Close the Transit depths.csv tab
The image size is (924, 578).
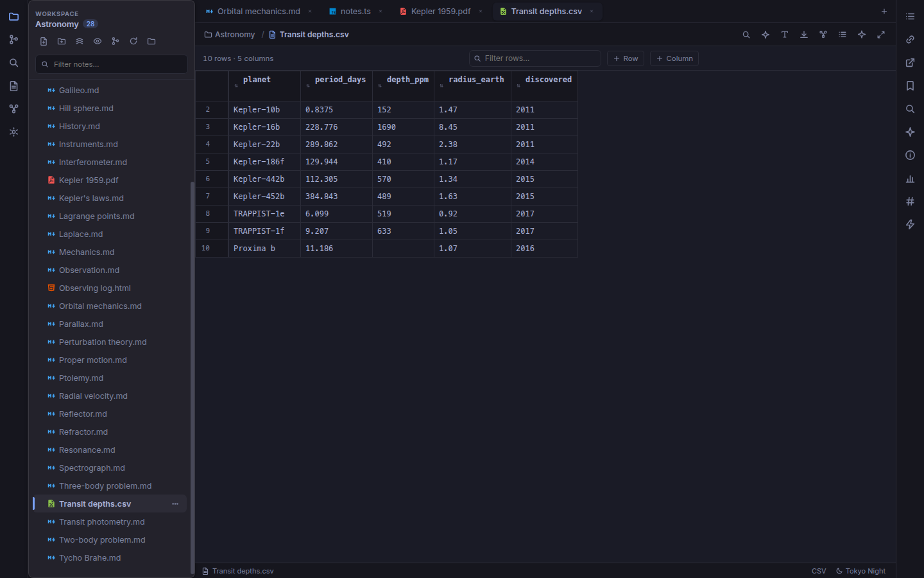pos(592,12)
